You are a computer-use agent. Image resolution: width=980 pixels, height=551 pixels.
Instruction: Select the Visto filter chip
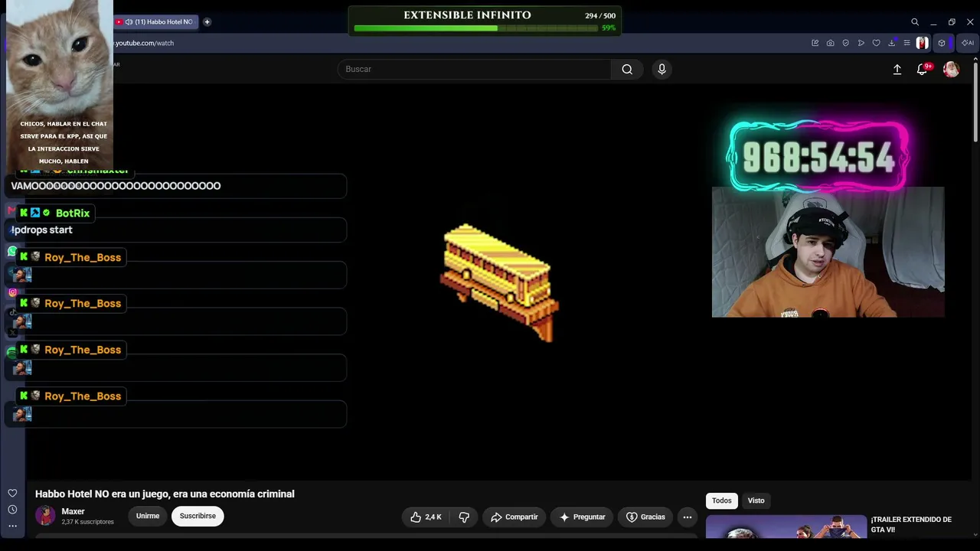point(756,500)
